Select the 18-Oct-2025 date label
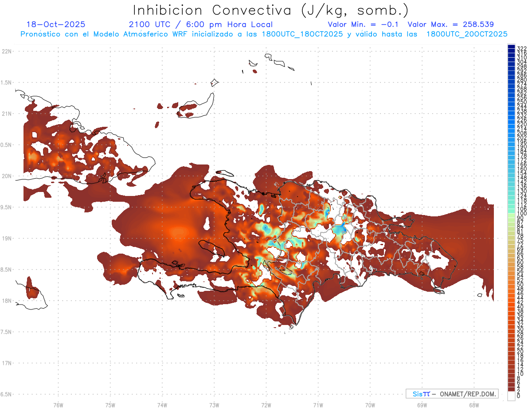Image resolution: width=532 pixels, height=411 pixels. [x=56, y=25]
